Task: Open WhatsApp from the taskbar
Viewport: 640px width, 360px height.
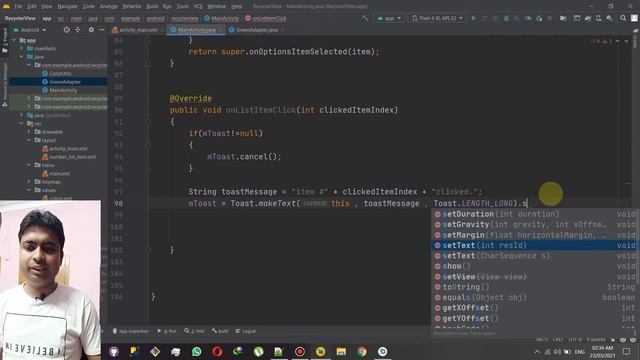Action: click(196, 351)
